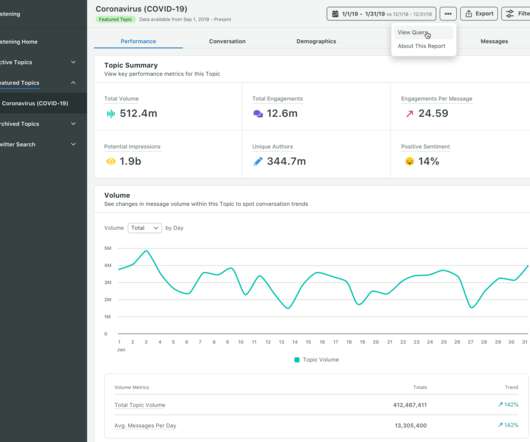Screen dimensions: 530x442
Task: Toggle Topic Volume legend swatch
Action: [x=297, y=360]
